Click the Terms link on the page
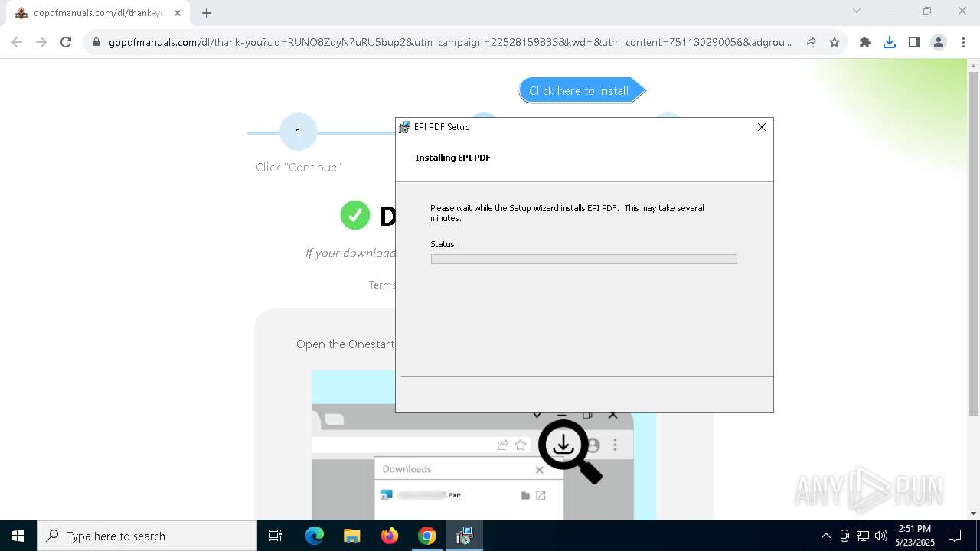Image resolution: width=980 pixels, height=551 pixels. coord(382,285)
